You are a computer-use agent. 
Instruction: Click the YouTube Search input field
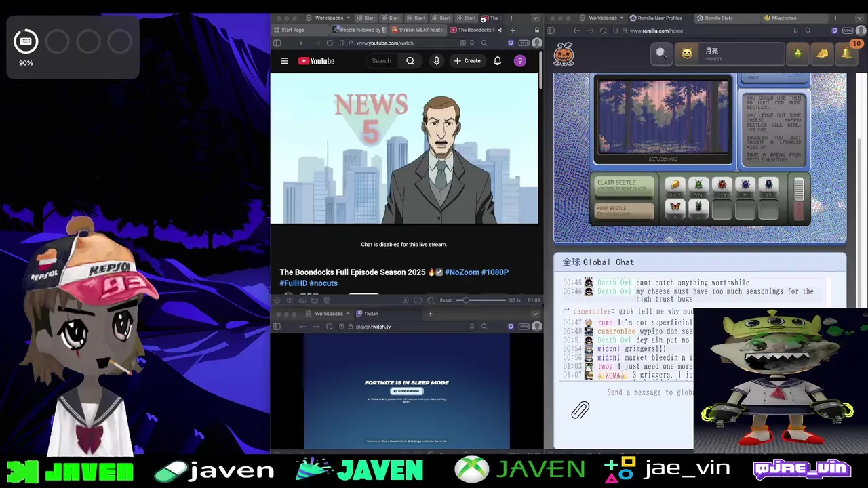point(382,61)
